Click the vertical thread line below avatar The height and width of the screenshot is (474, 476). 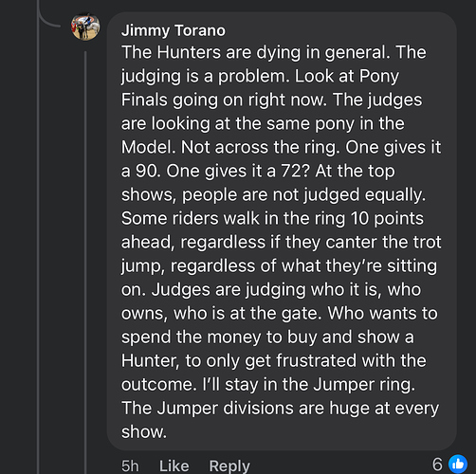(x=85, y=263)
